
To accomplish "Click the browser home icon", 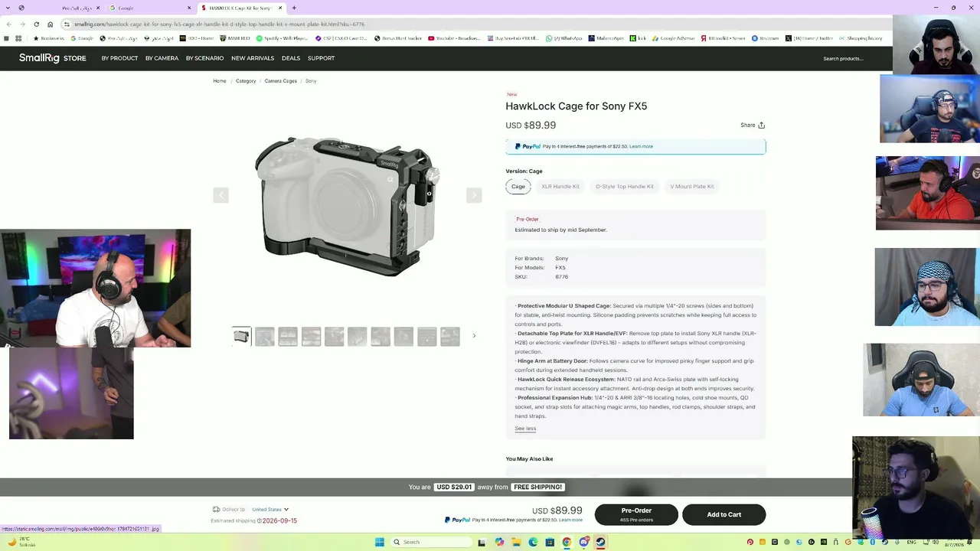I will coord(51,24).
